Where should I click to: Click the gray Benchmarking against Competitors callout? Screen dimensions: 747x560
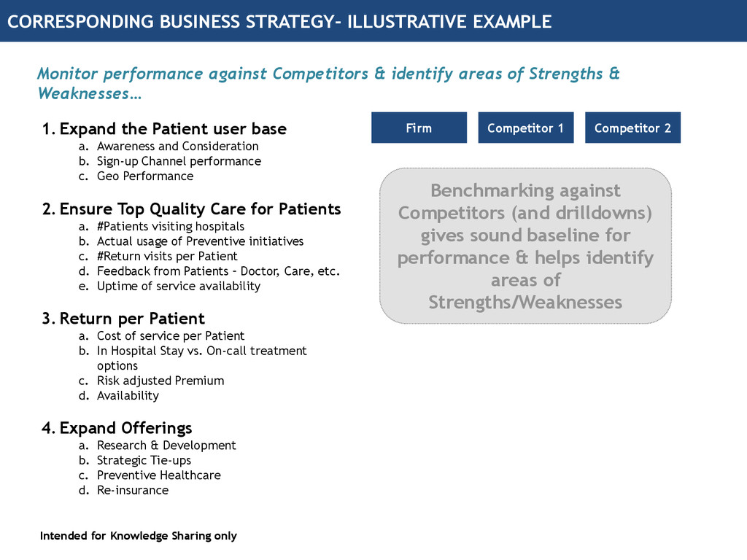525,246
